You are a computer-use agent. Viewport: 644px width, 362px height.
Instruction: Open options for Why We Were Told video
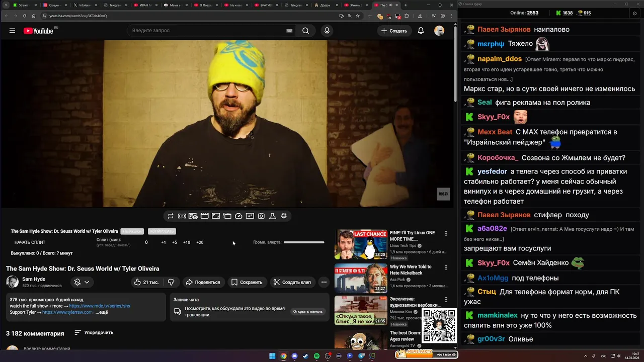click(x=446, y=267)
